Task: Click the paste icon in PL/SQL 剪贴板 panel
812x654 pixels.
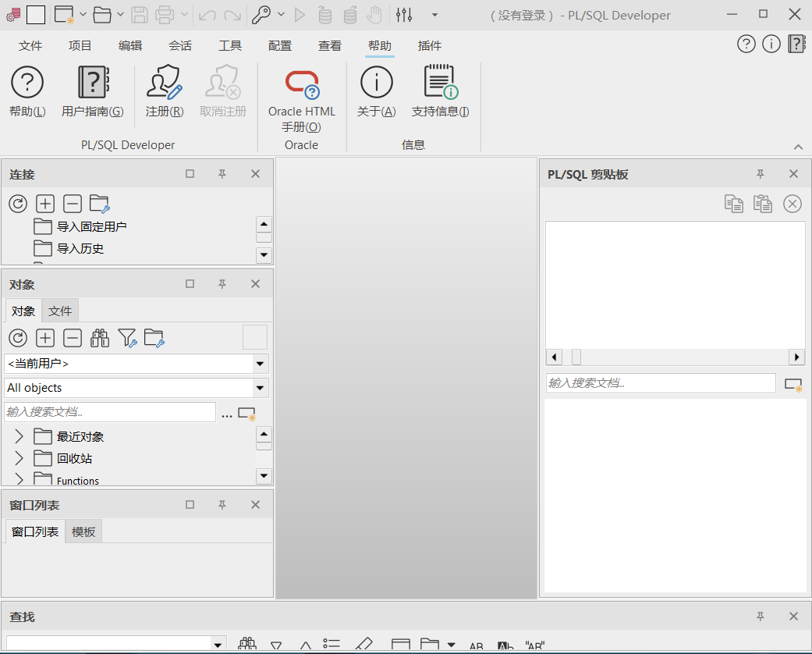Action: click(x=763, y=204)
